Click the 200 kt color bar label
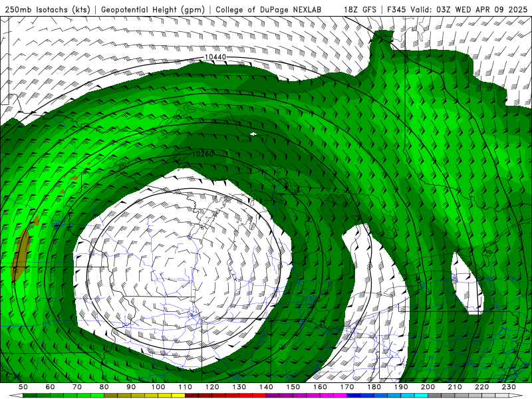 point(428,387)
